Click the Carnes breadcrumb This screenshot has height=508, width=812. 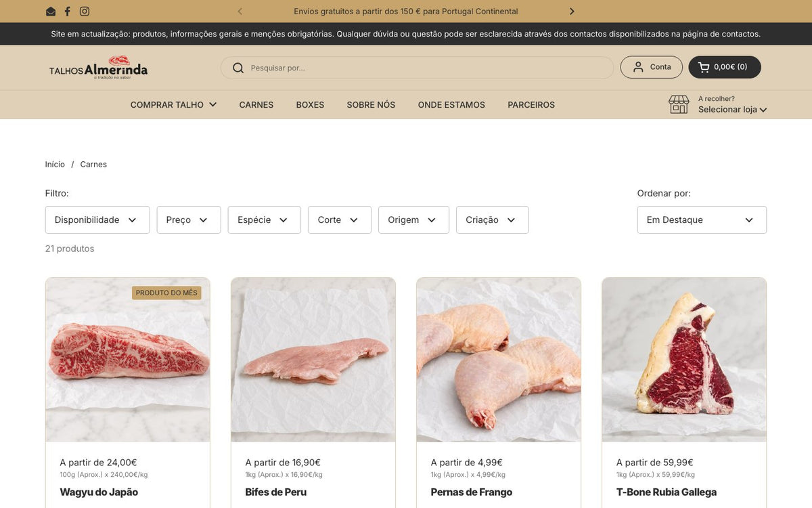pos(93,165)
